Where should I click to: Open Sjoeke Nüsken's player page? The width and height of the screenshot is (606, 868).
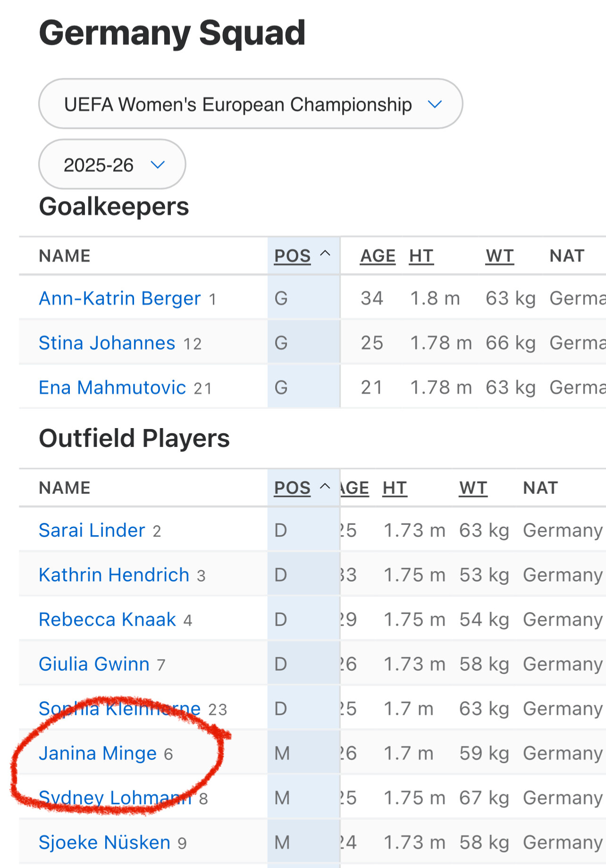click(x=105, y=843)
